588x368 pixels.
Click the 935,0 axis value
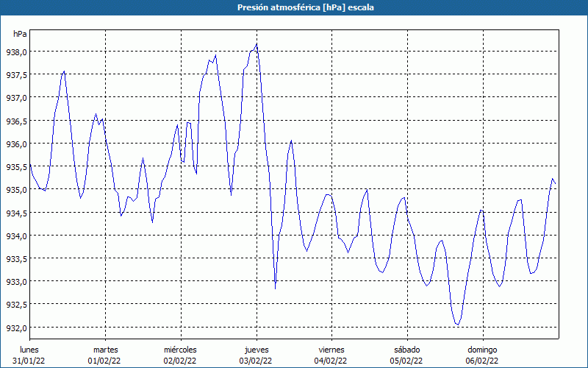point(16,190)
